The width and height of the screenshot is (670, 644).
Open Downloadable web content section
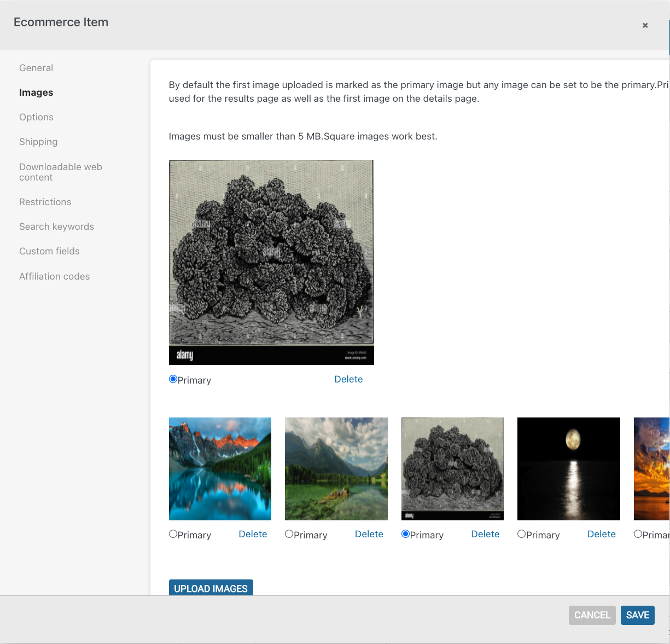coord(61,172)
